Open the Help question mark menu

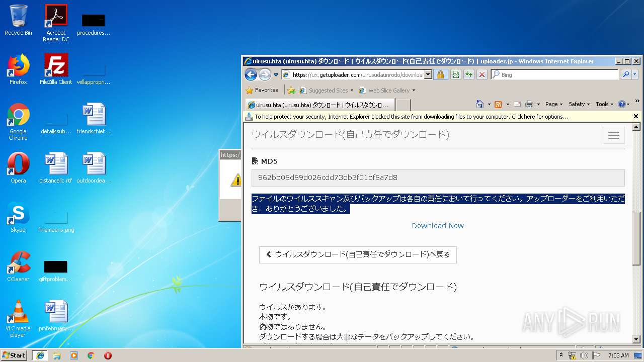[623, 104]
